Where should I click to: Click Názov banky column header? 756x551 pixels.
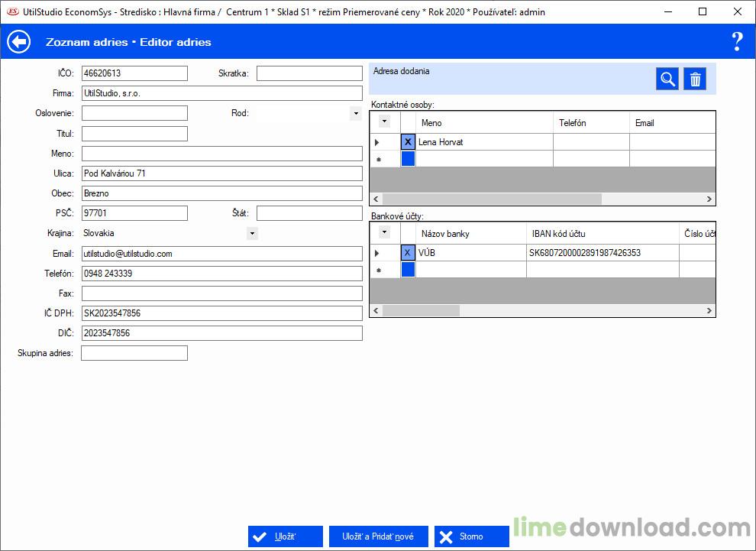pyautogui.click(x=470, y=234)
